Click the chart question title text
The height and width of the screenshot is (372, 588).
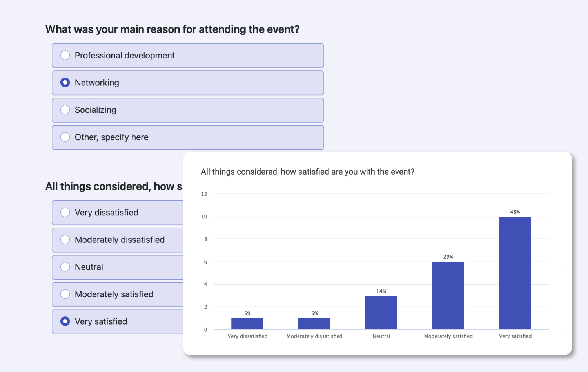tap(308, 172)
